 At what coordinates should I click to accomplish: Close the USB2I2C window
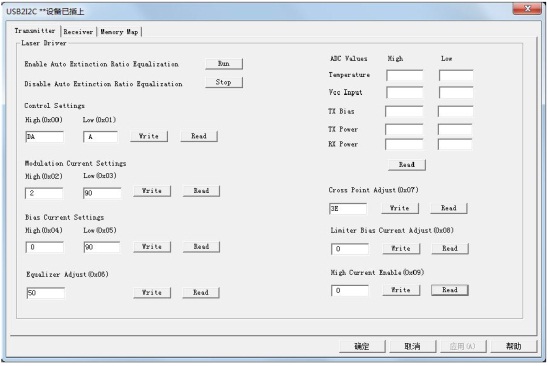528,9
